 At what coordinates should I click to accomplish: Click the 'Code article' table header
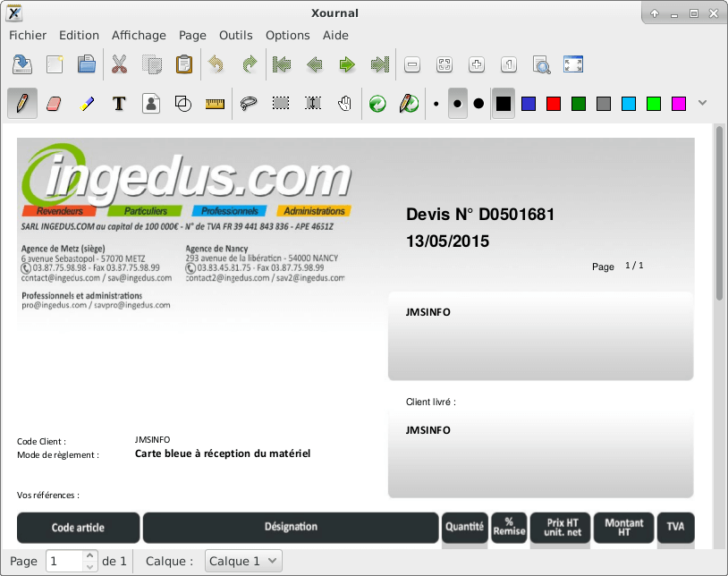pyautogui.click(x=78, y=528)
